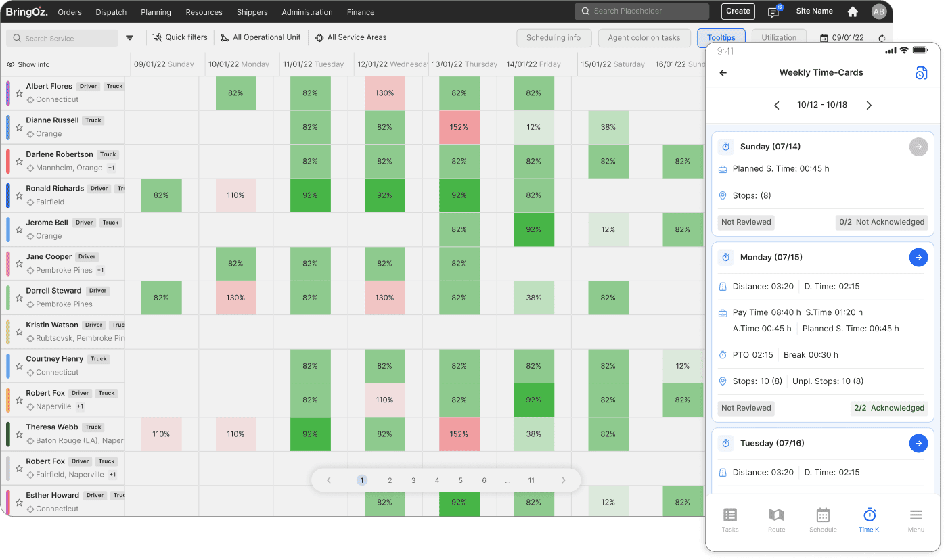Open the sort/filter lines icon beside Search Service
The image size is (946, 560).
(x=130, y=38)
